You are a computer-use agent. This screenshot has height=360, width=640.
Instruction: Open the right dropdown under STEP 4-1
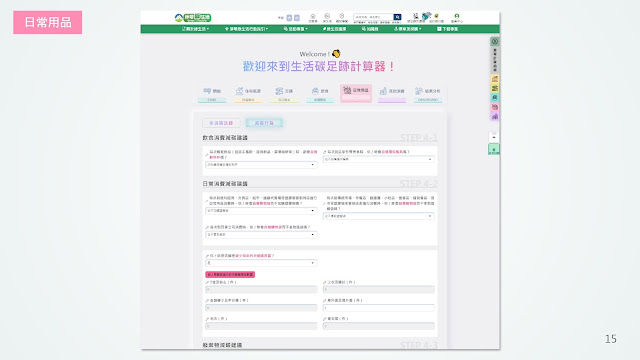click(378, 159)
